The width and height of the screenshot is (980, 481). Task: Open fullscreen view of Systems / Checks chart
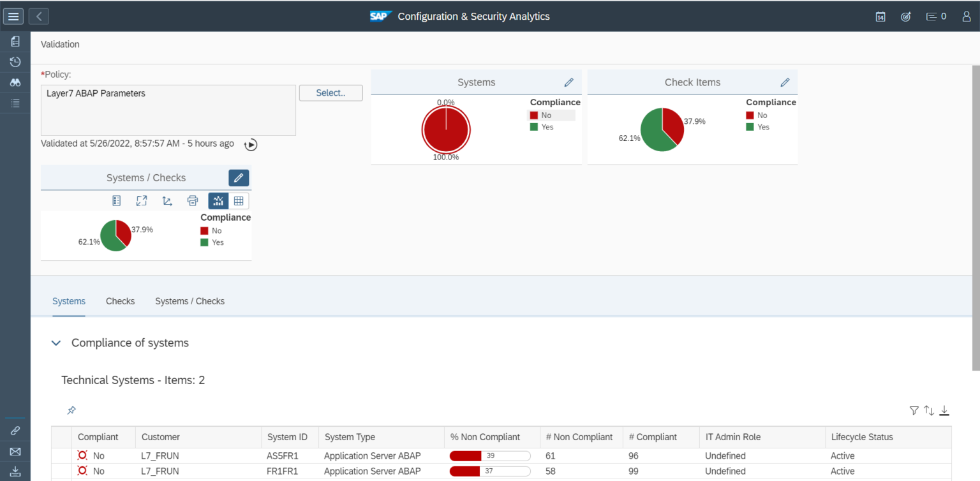click(142, 200)
